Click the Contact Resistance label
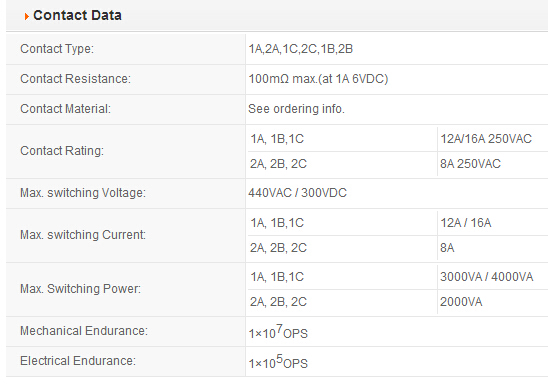Screen dimensions: 548x387 [x=75, y=79]
